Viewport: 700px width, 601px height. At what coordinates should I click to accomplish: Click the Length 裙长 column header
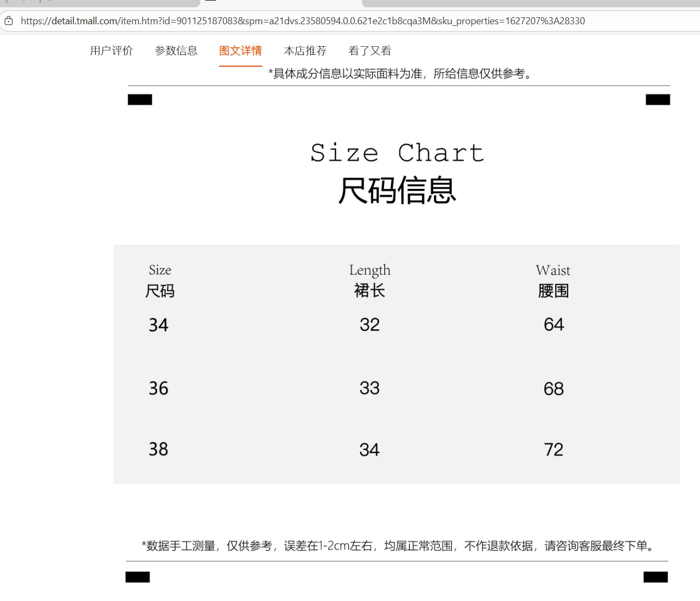point(369,280)
